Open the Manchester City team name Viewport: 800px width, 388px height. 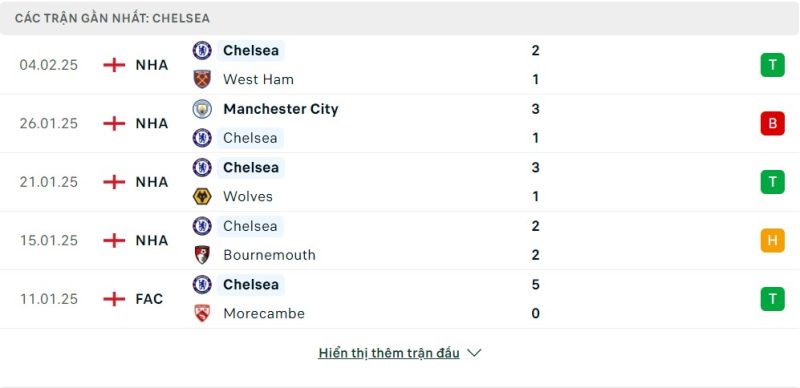pos(281,109)
